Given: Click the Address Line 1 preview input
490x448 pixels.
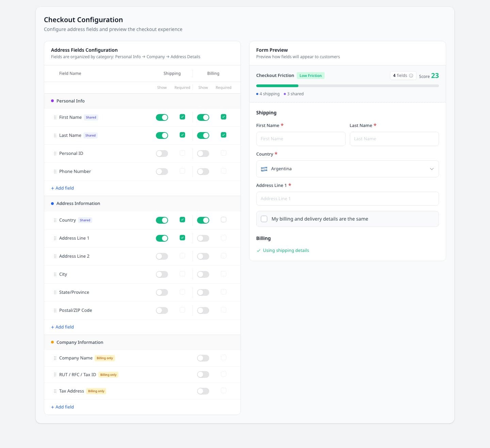Looking at the screenshot, I should [x=347, y=199].
